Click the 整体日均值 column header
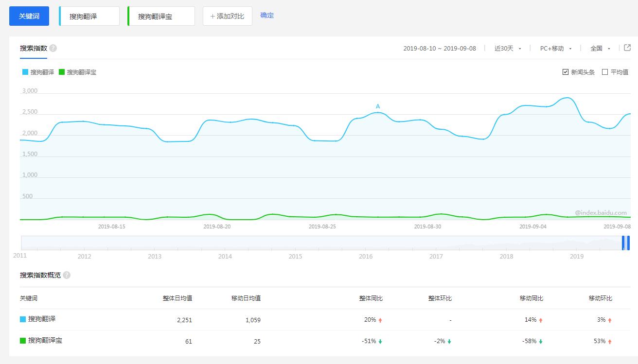The image size is (638, 364). (x=177, y=298)
